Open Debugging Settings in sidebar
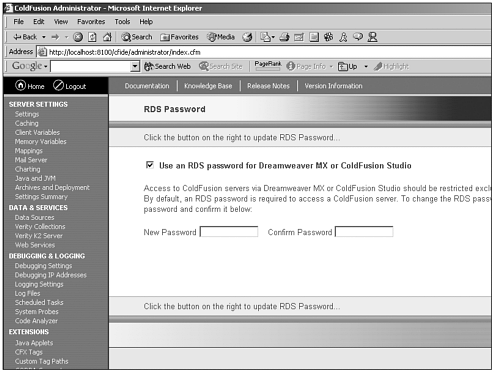 [x=43, y=266]
